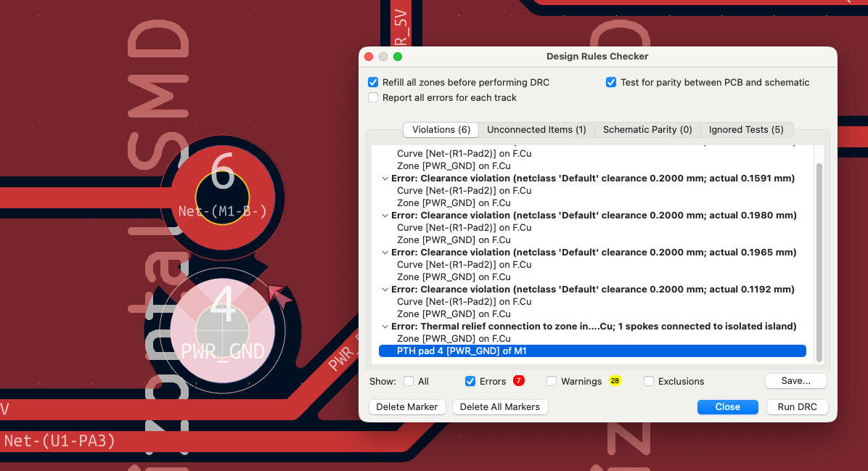Click Delete Marker button
The height and width of the screenshot is (471, 868).
coord(407,407)
